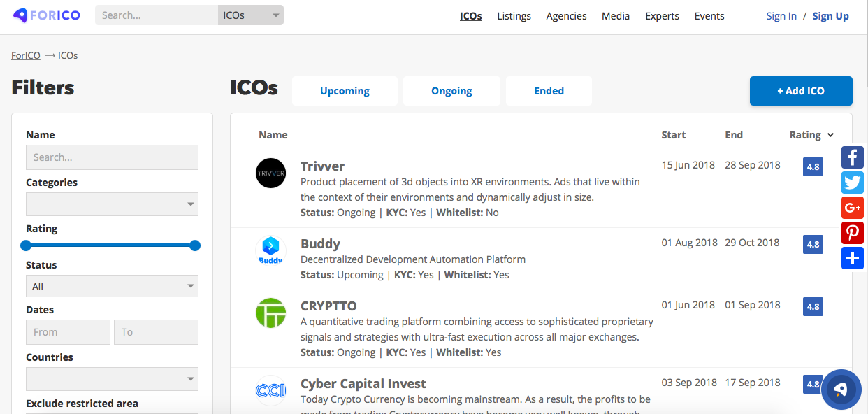
Task: Switch to the Ended tab
Action: [x=549, y=91]
